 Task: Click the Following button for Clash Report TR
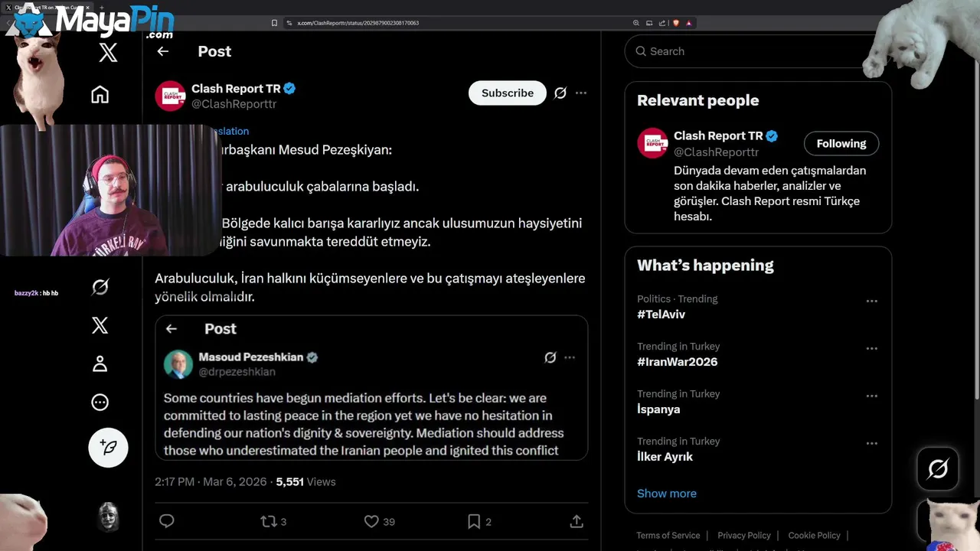point(841,144)
